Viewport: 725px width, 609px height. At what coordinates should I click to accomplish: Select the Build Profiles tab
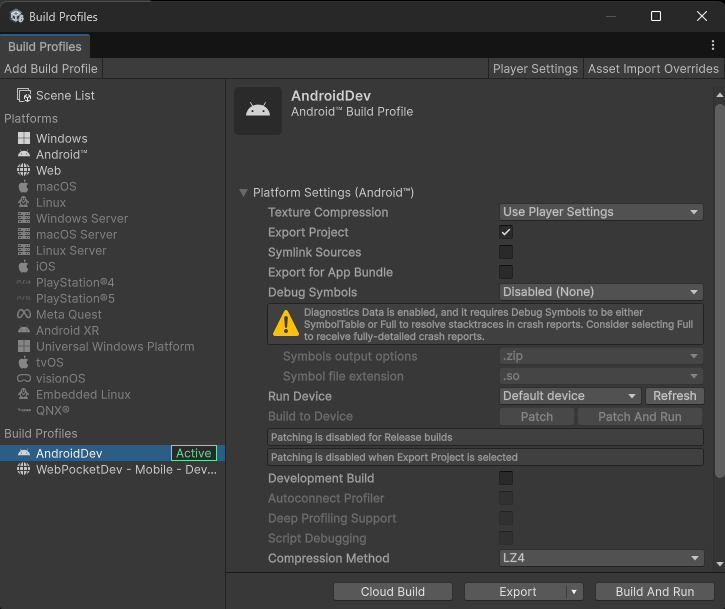click(45, 47)
